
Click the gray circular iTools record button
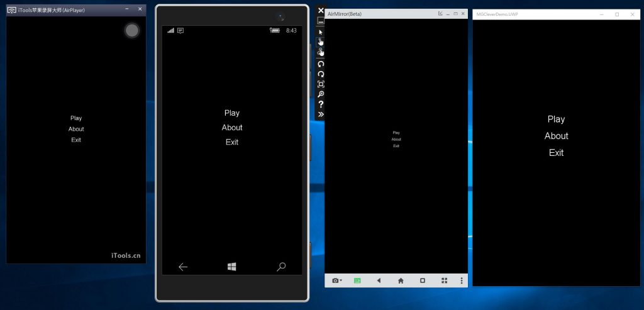pos(131,30)
